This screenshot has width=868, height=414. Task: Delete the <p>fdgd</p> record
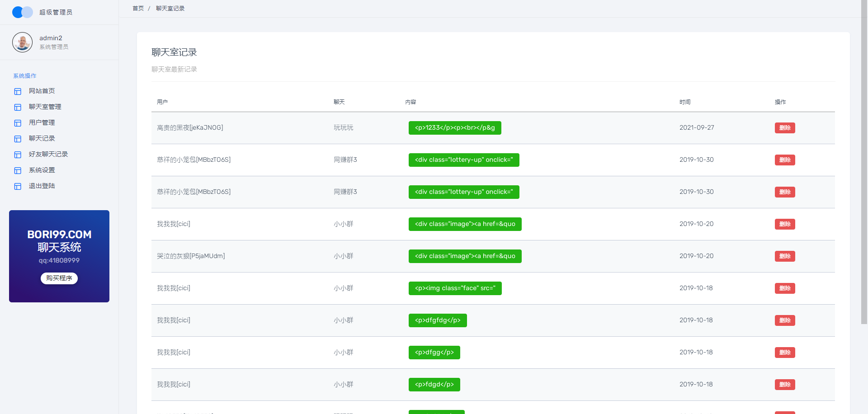coord(785,385)
